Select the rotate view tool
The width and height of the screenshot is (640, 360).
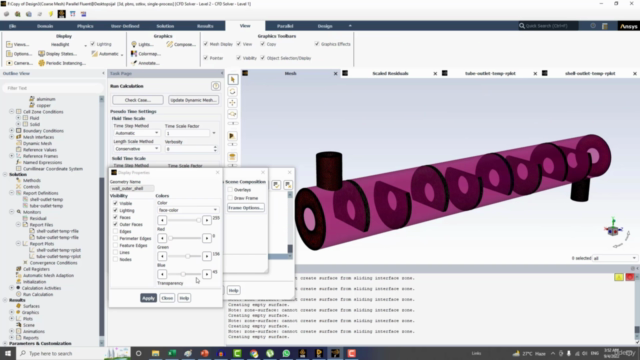tap(232, 91)
